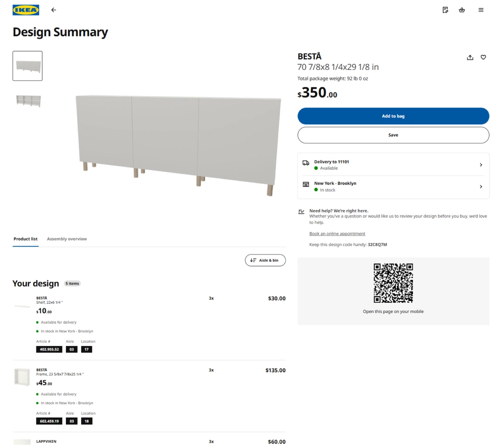Click the LAPPVIKEN product name

46,441
